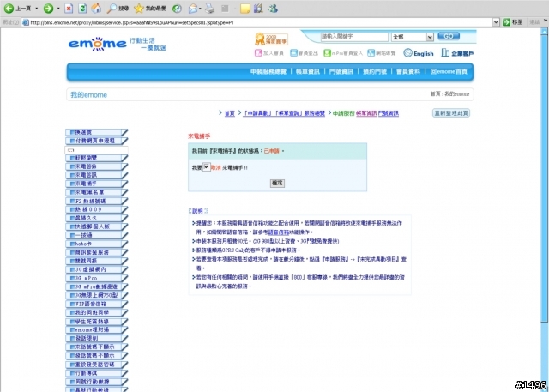The image size is (549, 392).
Task: Click the 會員登出 icon
Action: pos(293,53)
